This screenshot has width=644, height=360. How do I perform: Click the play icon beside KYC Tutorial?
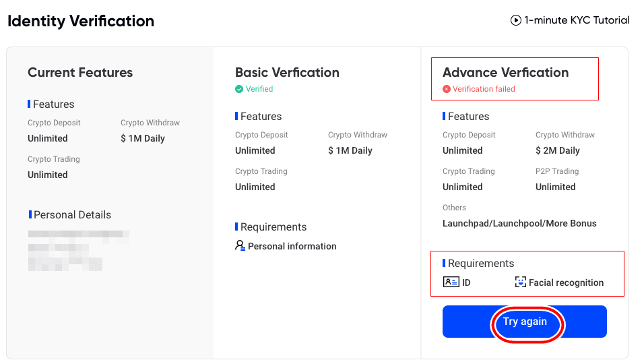pos(516,20)
